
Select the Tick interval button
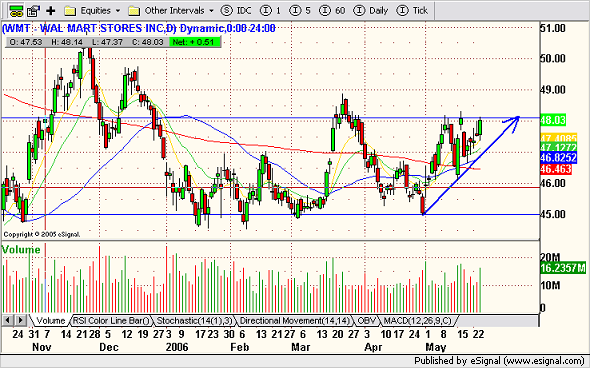tap(412, 11)
